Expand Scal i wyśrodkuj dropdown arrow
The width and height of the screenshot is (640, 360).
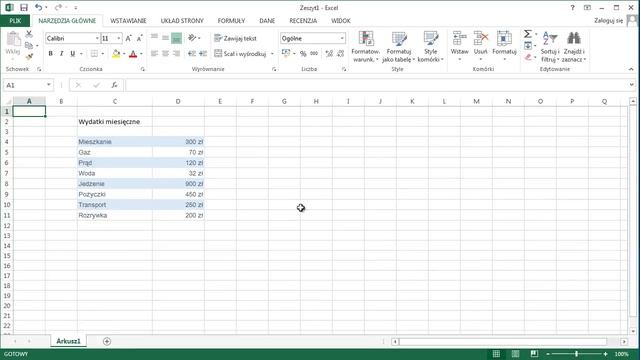[x=272, y=53]
